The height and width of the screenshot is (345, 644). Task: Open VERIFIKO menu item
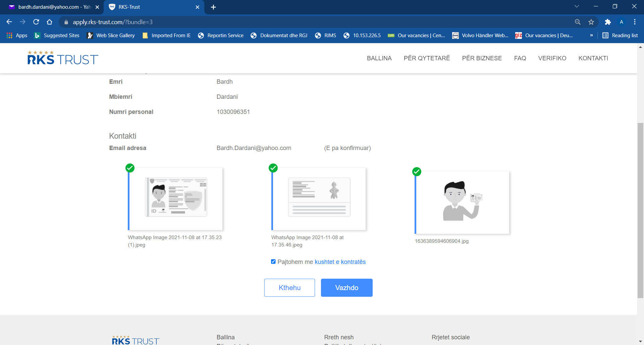[x=552, y=58]
